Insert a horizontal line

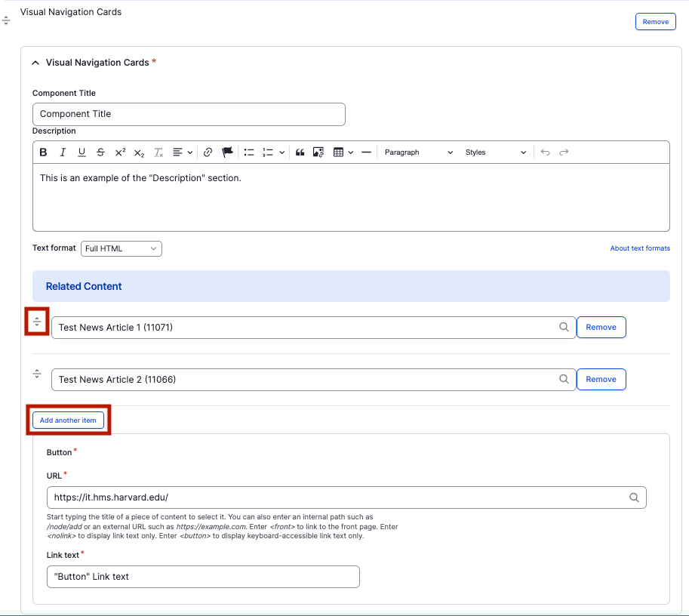[366, 152]
